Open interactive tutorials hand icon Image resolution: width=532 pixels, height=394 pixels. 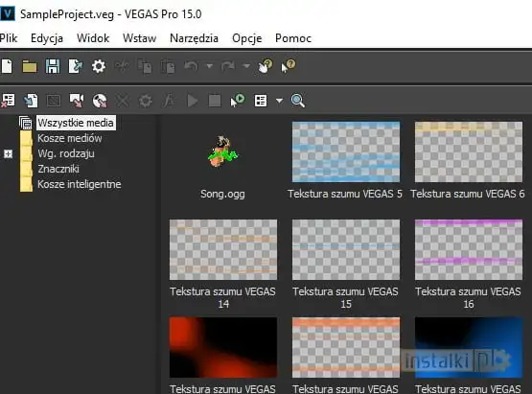(x=265, y=66)
